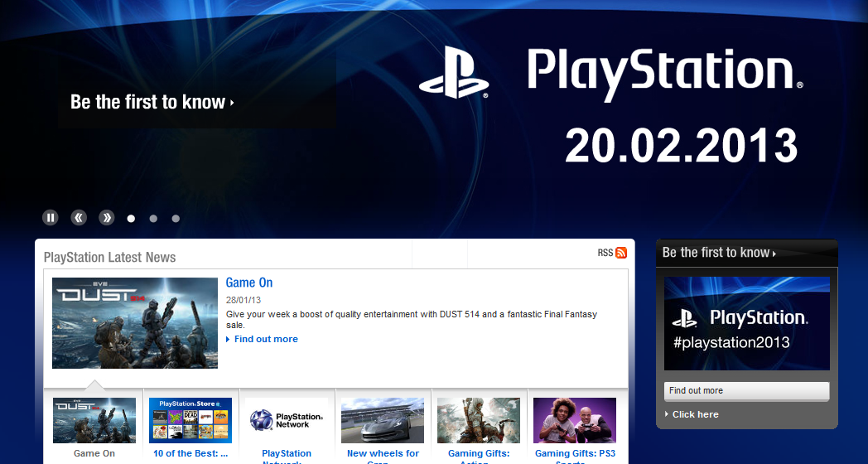Click the PlayStation logo symbol in banner

(x=454, y=73)
